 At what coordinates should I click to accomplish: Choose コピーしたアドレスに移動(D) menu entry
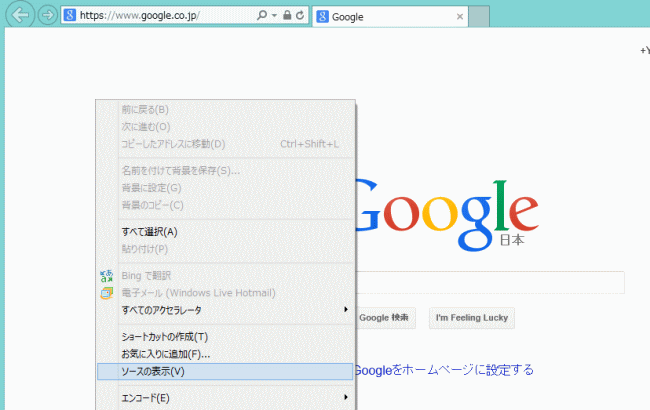(x=225, y=144)
